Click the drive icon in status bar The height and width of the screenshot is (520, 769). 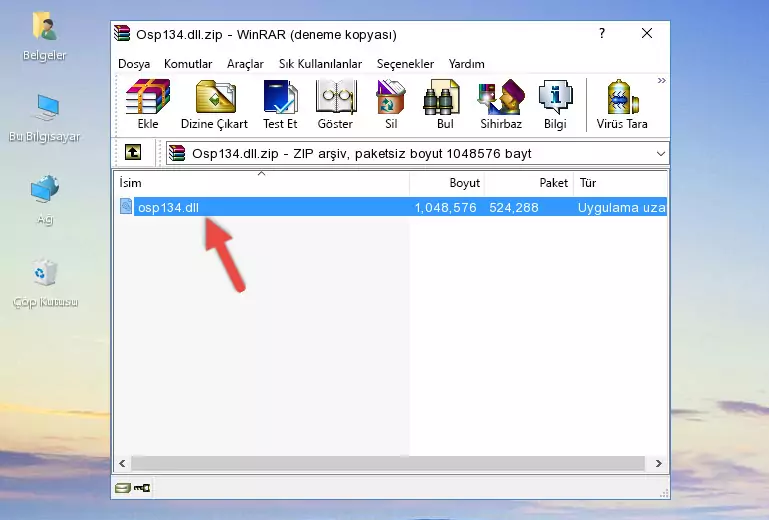click(x=123, y=488)
